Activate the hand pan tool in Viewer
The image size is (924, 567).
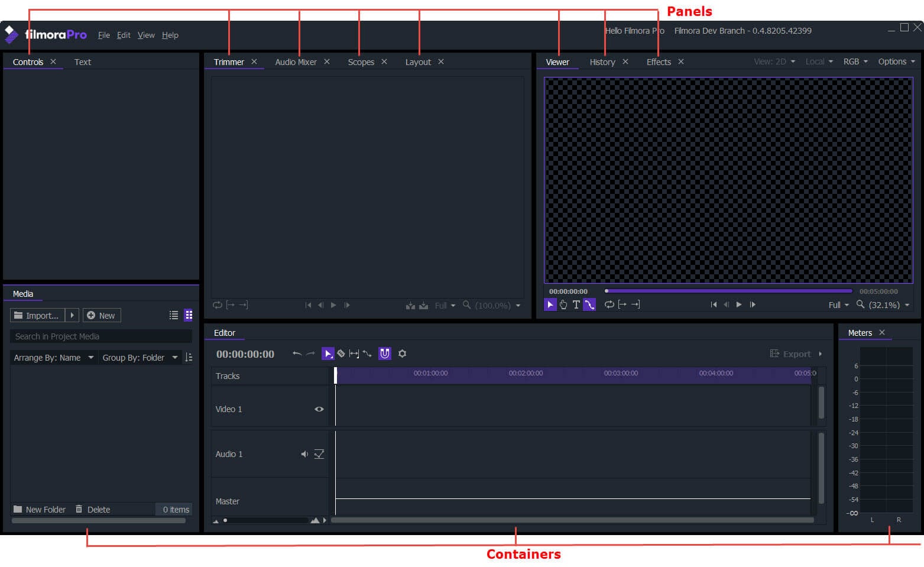coord(563,304)
